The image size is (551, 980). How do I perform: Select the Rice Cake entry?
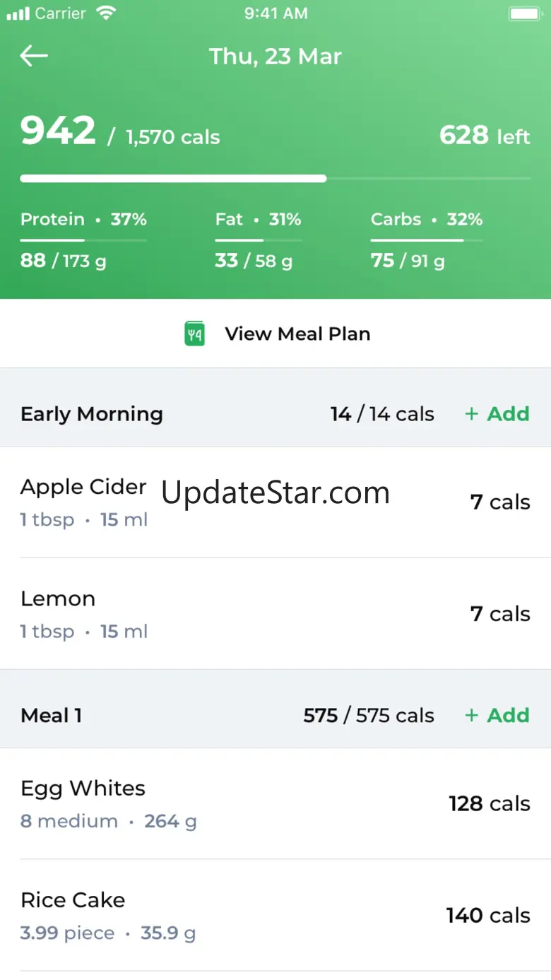click(73, 915)
